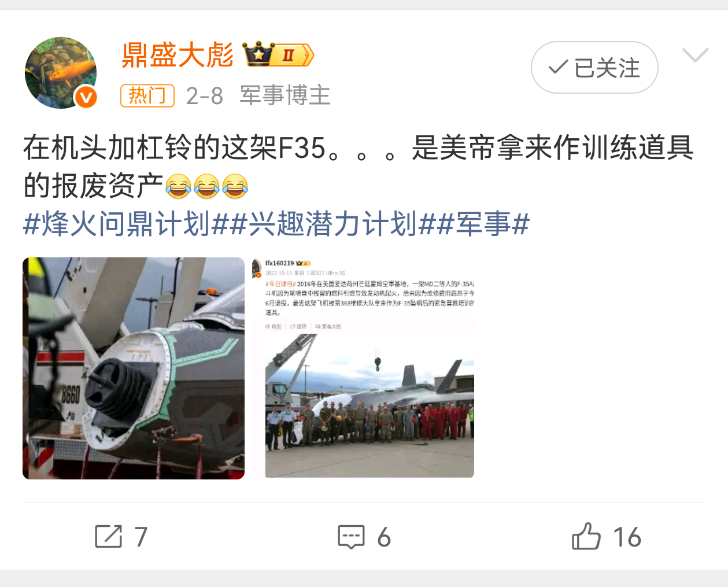Open the 鼎盛大彪 profile avatar
This screenshot has width=728, height=587.
tap(61, 73)
